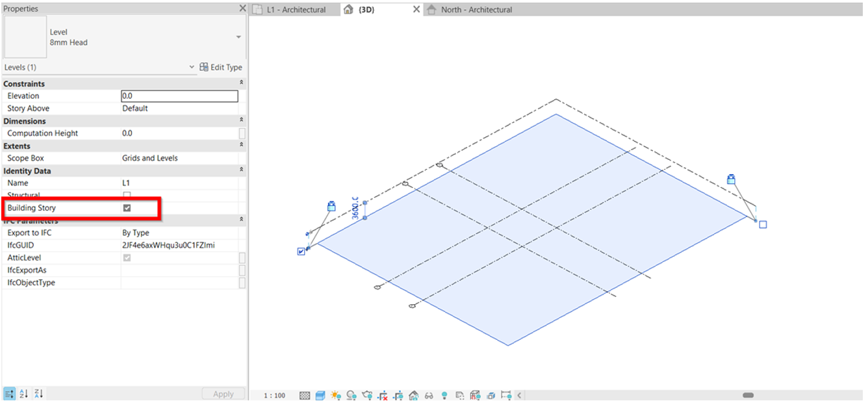Click the 1 : 100 view scale

[274, 395]
